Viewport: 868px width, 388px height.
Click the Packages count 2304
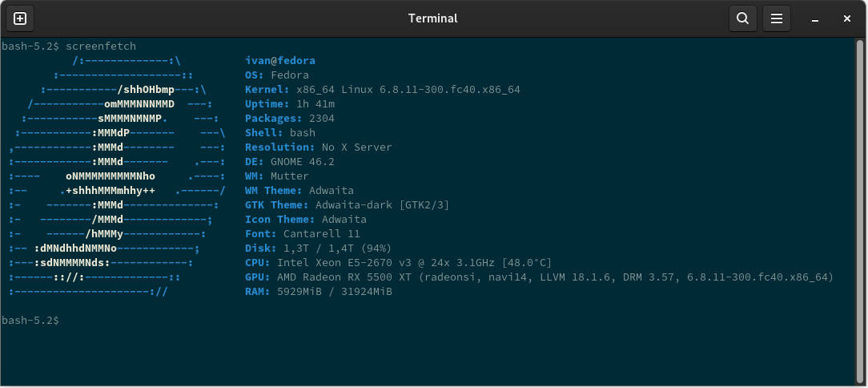[x=322, y=118]
